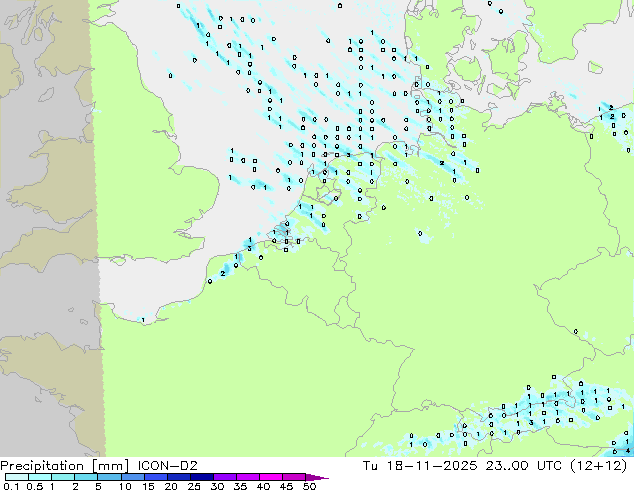Click the 45–50 mm legend color swatch
The height and width of the screenshot is (490, 634).
(294, 477)
